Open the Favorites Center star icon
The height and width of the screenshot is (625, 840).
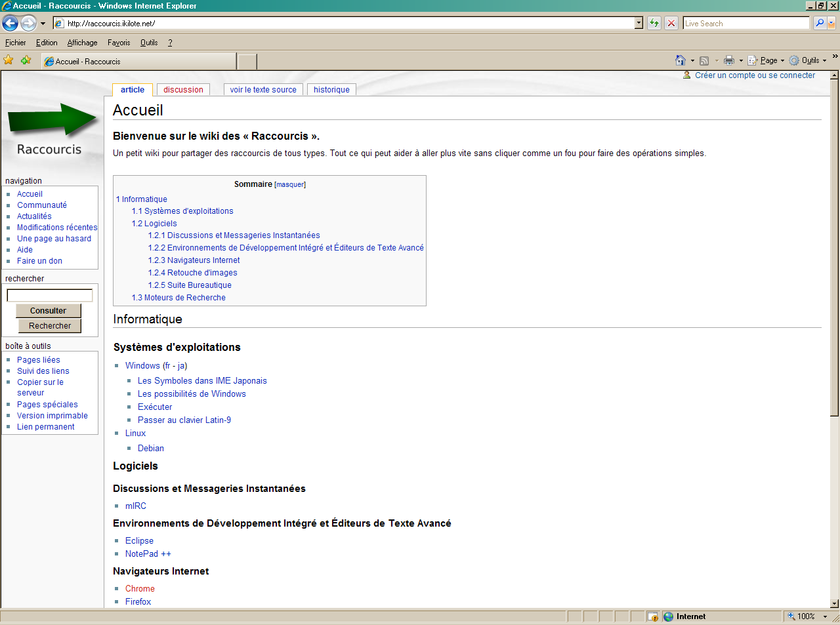[9, 60]
